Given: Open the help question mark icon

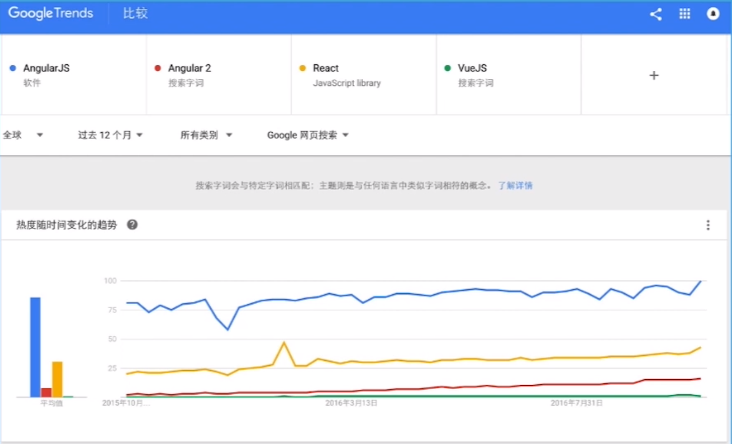Looking at the screenshot, I should click(x=132, y=225).
